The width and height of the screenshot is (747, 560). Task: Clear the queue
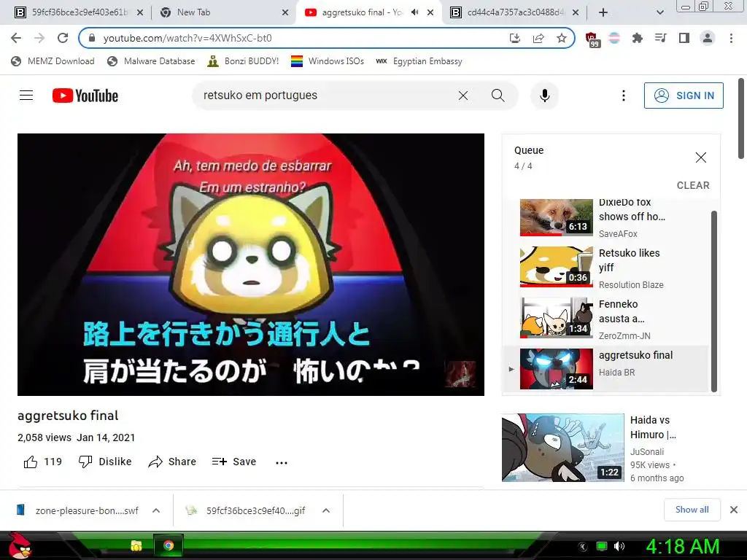pyautogui.click(x=693, y=185)
